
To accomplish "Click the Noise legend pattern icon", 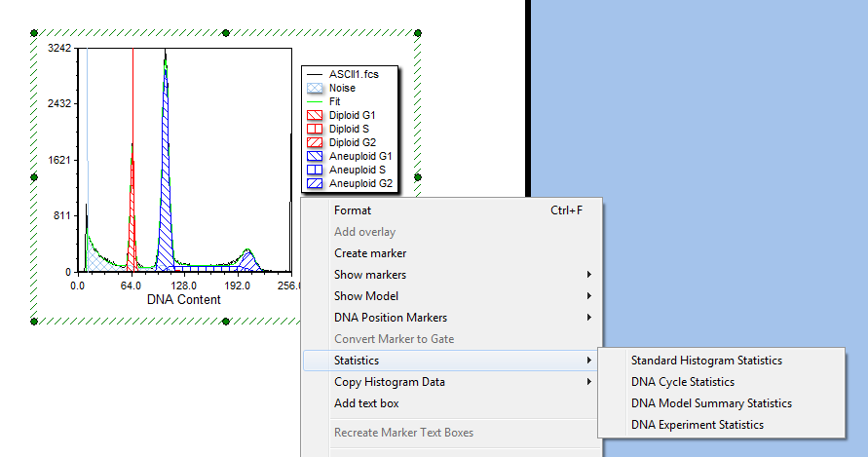I will (x=315, y=88).
